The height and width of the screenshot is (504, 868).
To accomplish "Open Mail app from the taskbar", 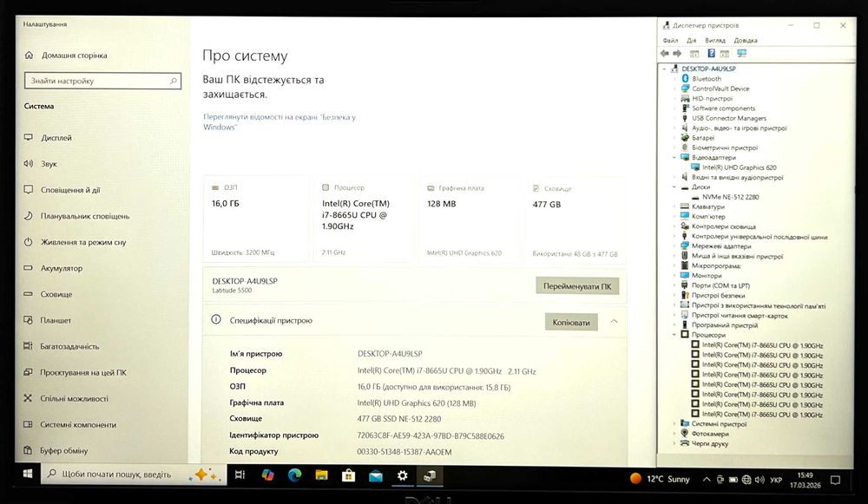I will (376, 475).
